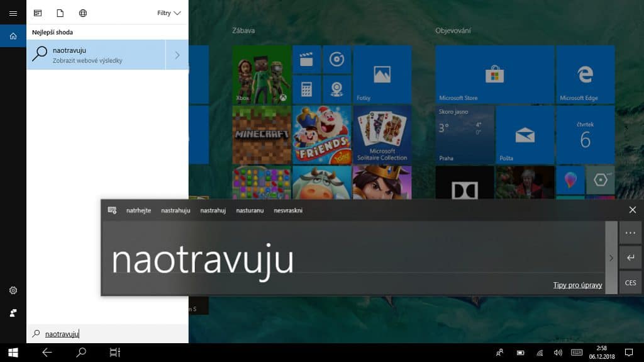Open the Camera webcam tile
Screen dimensions: 644x362
point(337,89)
